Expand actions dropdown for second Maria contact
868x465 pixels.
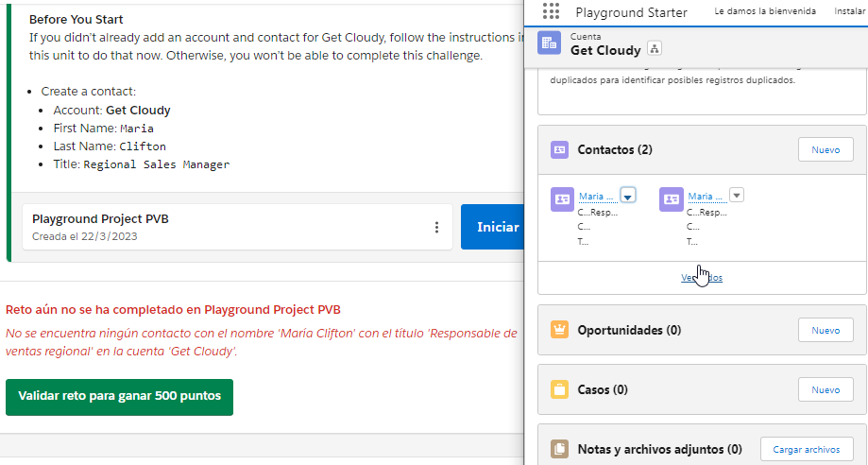click(x=738, y=196)
